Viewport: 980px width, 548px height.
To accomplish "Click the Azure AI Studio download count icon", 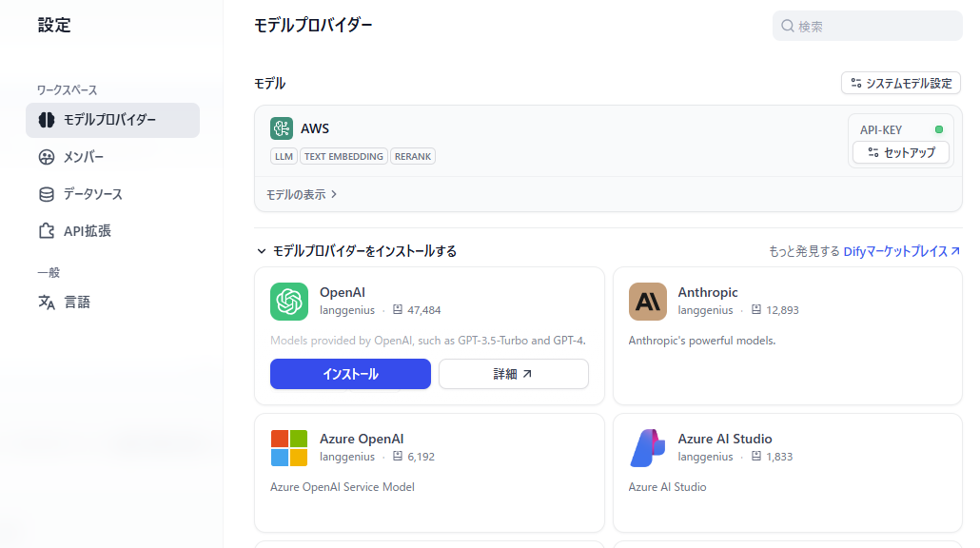I will 756,456.
